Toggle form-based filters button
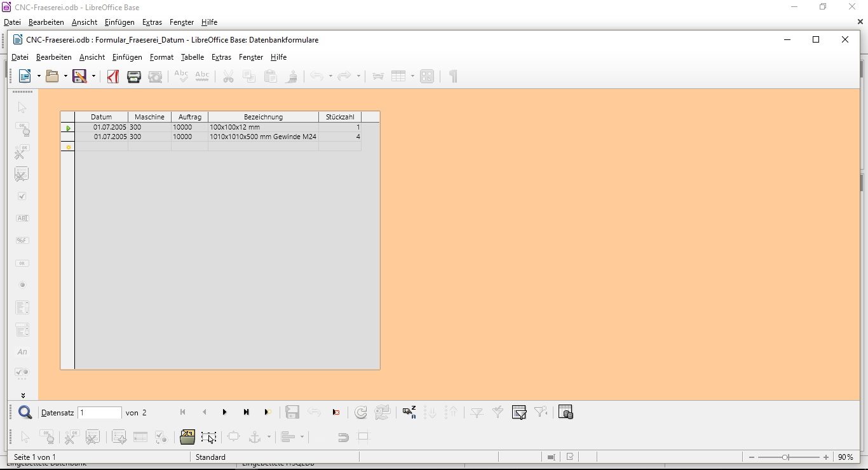The height and width of the screenshot is (470, 868). coord(519,413)
